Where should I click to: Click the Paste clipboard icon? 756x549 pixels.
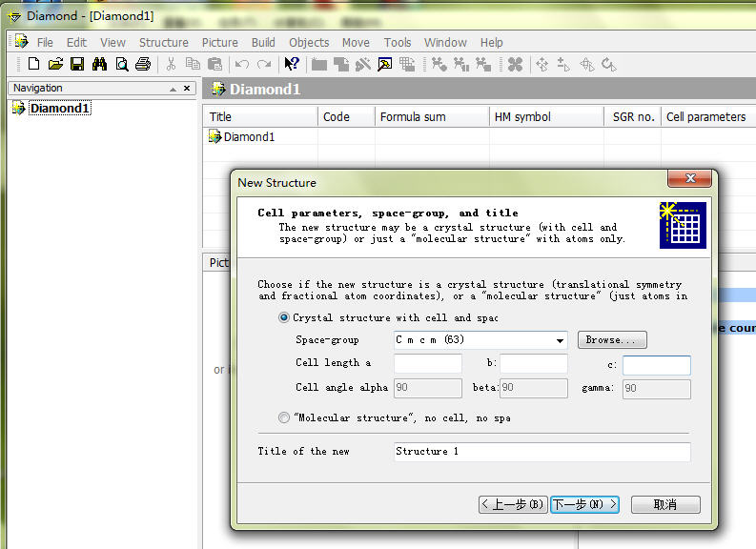(215, 64)
